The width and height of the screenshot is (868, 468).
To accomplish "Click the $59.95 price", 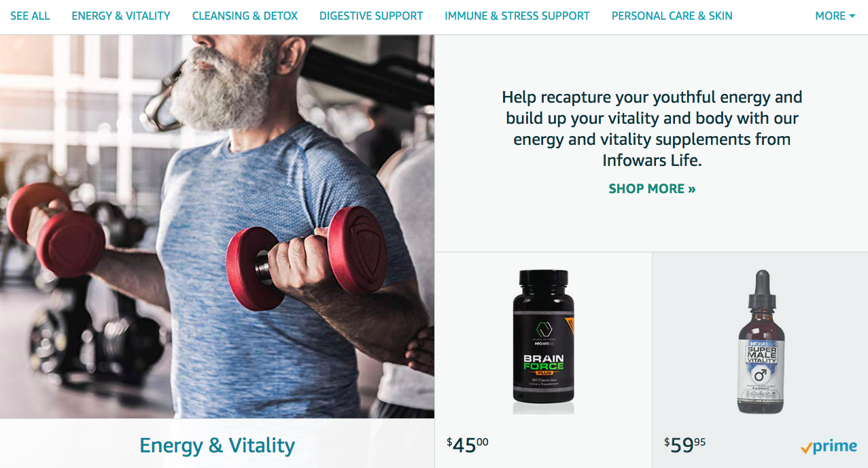I will (685, 444).
